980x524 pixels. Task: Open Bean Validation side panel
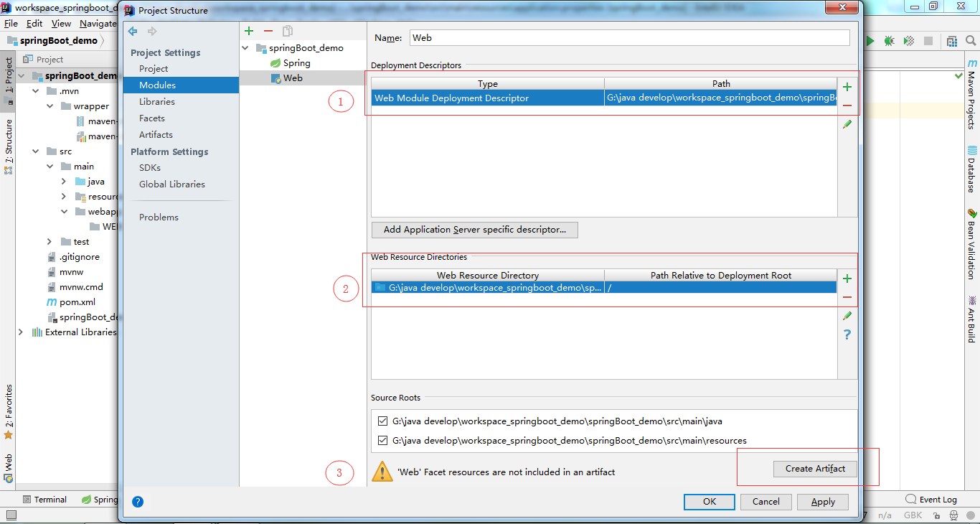point(971,244)
